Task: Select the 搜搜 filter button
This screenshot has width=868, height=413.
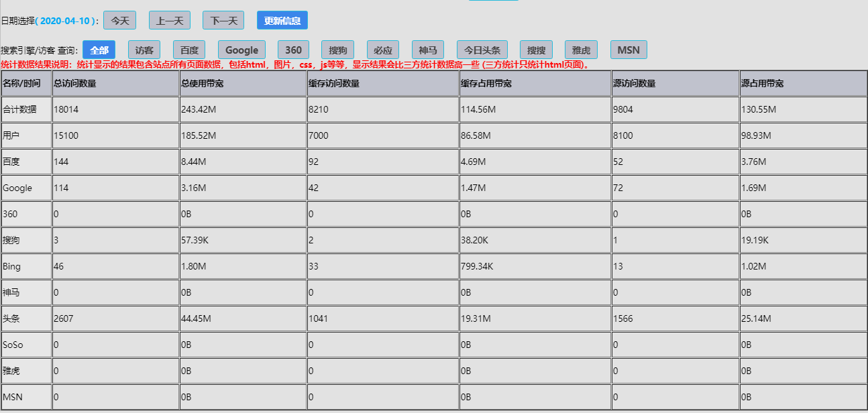Action: coord(536,50)
